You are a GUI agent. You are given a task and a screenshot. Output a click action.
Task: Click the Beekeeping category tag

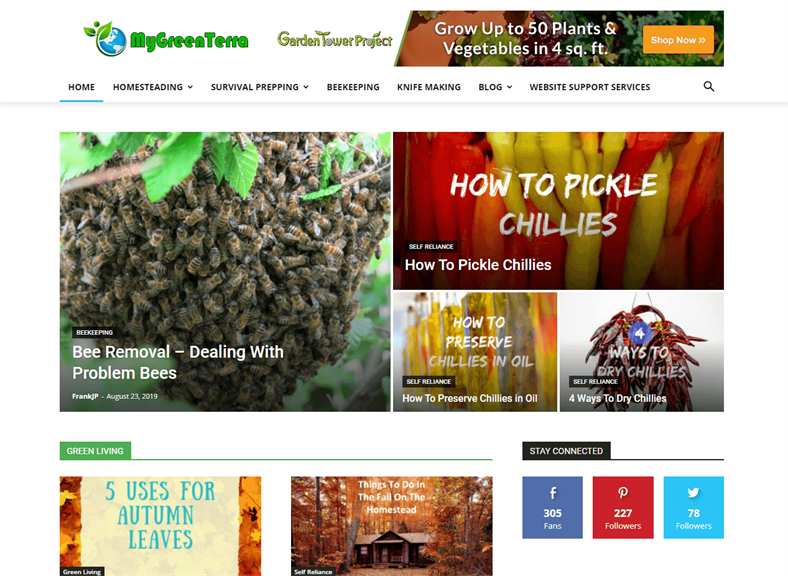point(94,332)
